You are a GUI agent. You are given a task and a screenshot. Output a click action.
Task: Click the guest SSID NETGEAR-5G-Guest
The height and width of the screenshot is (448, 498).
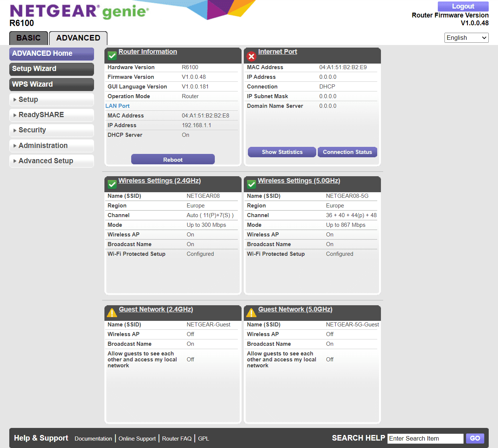352,325
